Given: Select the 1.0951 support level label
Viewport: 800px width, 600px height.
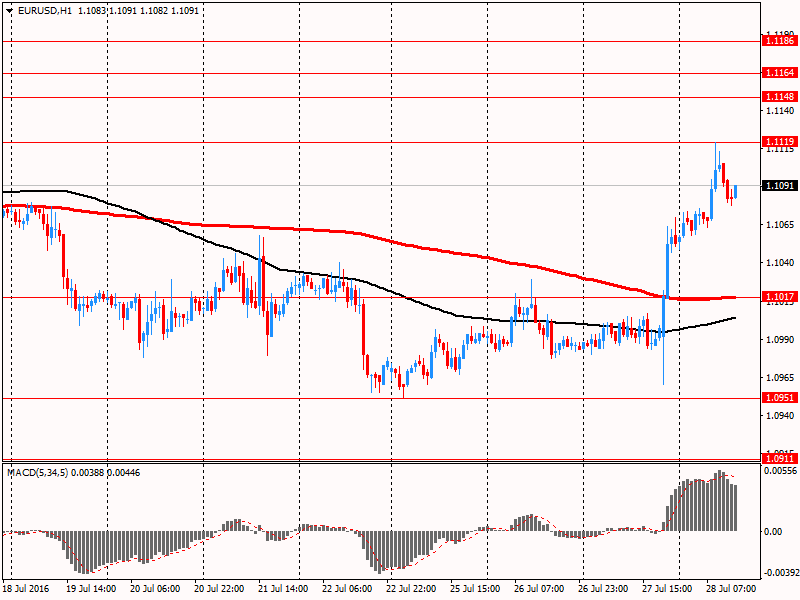Looking at the screenshot, I should point(780,398).
